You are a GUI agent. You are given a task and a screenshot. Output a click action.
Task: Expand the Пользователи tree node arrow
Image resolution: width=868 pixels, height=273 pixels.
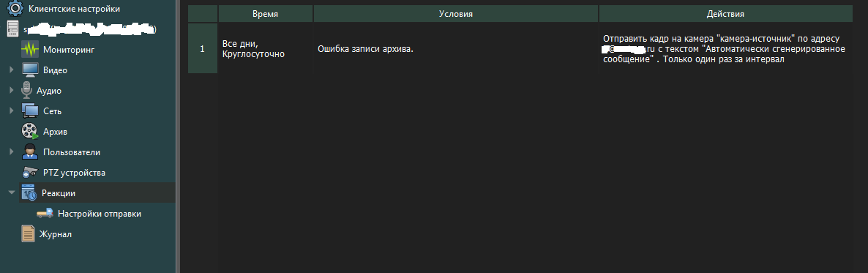[x=12, y=152]
